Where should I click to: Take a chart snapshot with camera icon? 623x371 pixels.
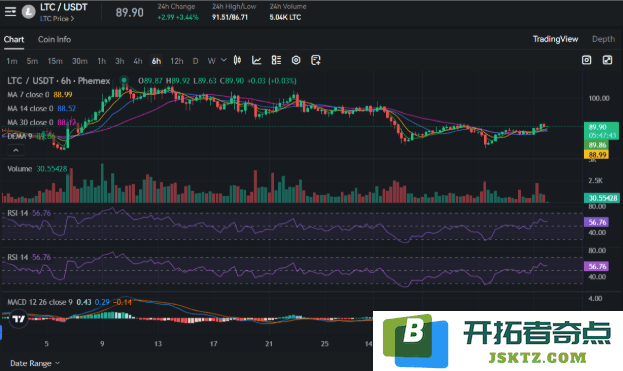[586, 60]
